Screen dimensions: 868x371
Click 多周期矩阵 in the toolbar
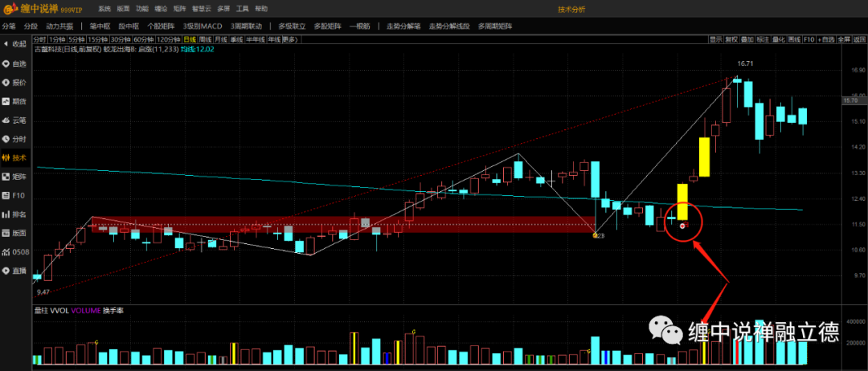(495, 26)
